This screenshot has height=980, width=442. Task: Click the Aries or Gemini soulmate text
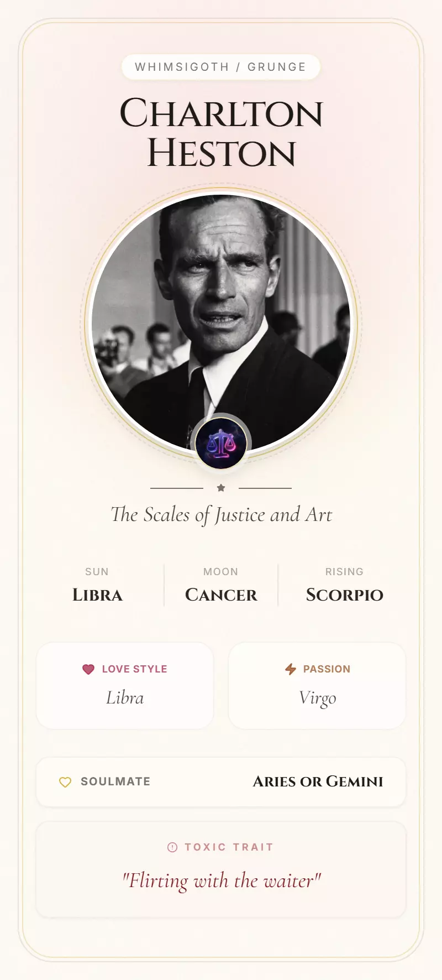(318, 781)
